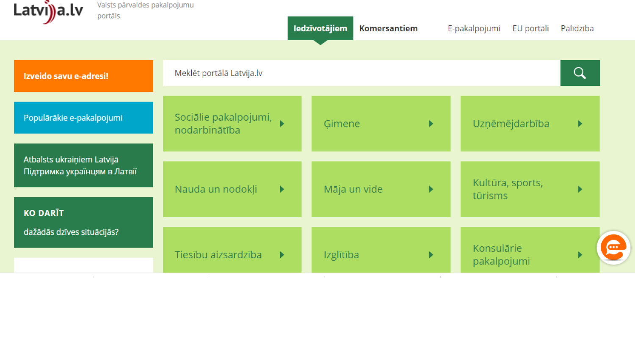This screenshot has height=364, width=635.
Task: Click arrow on Tiesību aizsardzība tile
Action: (x=282, y=255)
